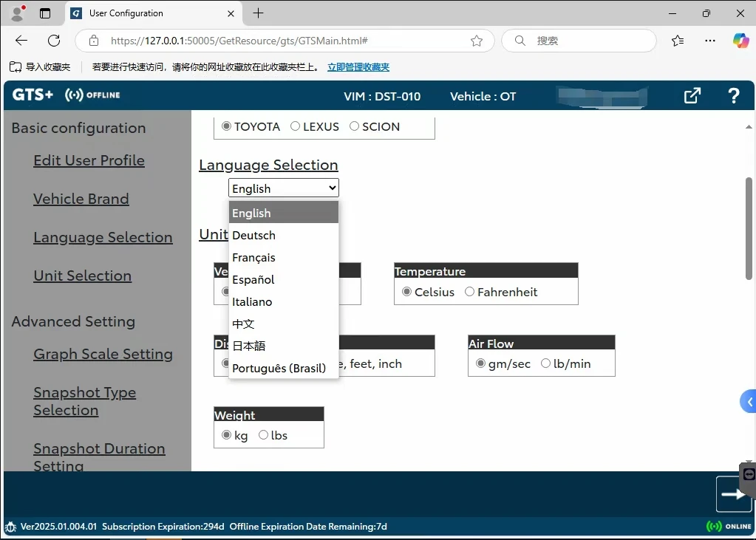
Task: Click the favorites star in address bar
Action: click(x=477, y=41)
